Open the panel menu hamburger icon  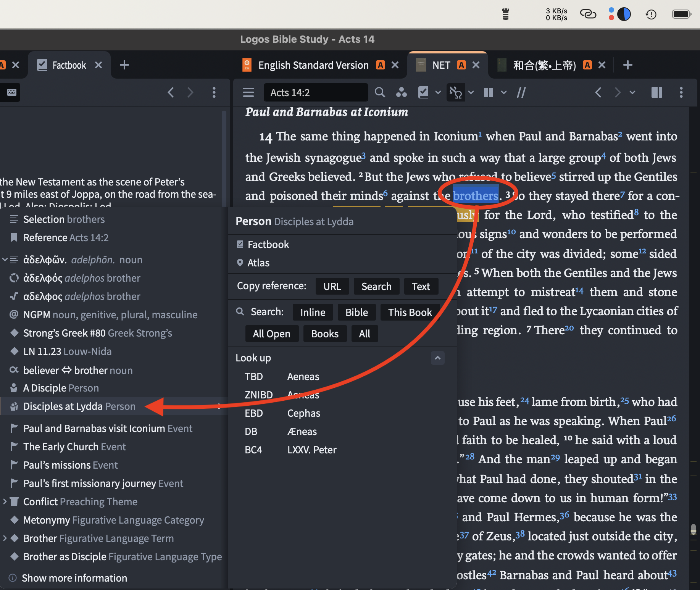[x=248, y=92]
